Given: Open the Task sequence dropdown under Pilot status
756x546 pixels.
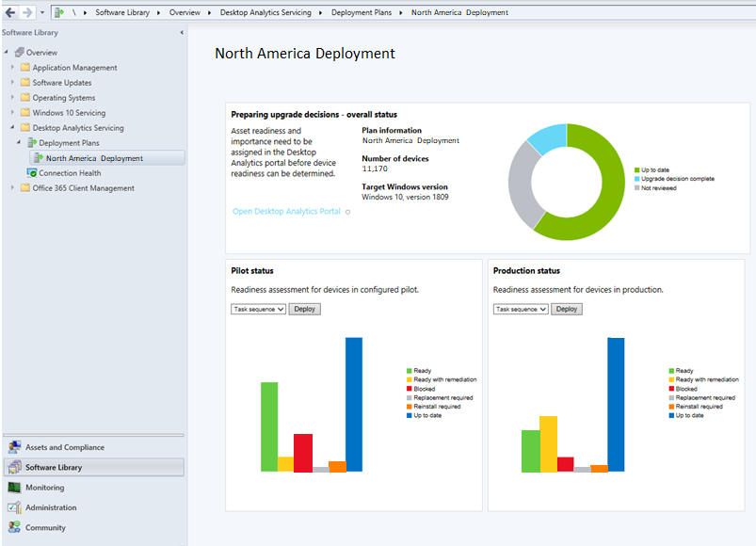Looking at the screenshot, I should pos(258,309).
